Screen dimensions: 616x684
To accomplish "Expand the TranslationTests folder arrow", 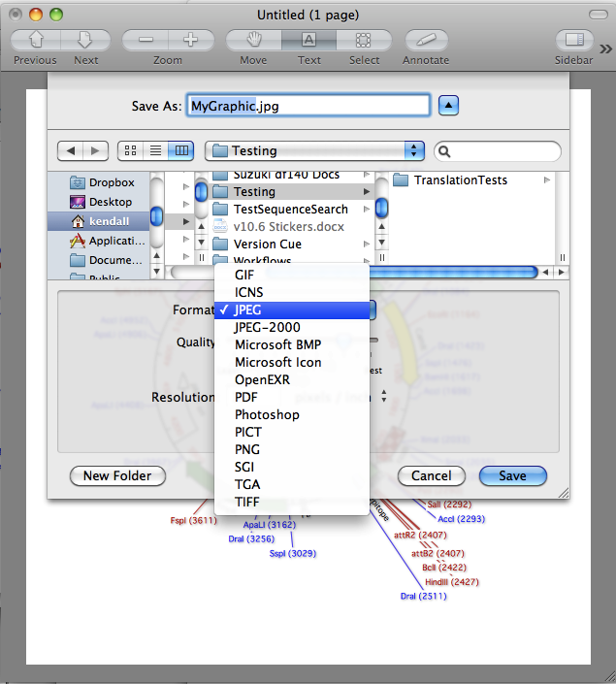I will pyautogui.click(x=547, y=180).
